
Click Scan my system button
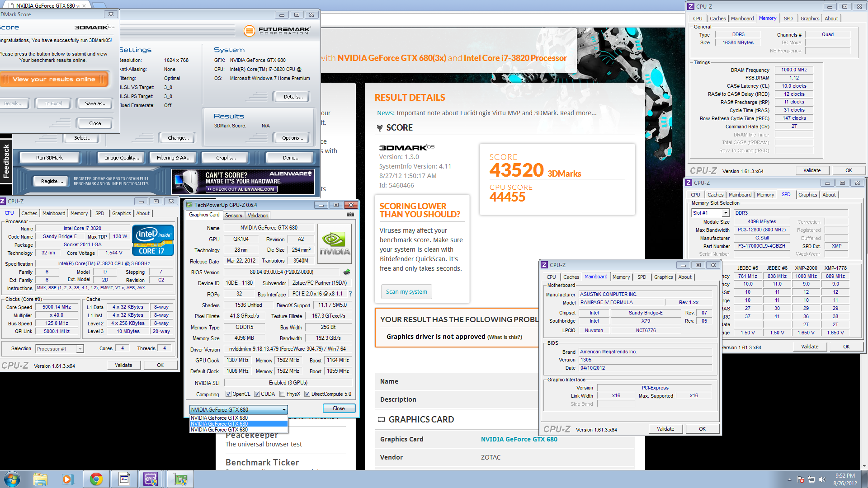point(406,291)
